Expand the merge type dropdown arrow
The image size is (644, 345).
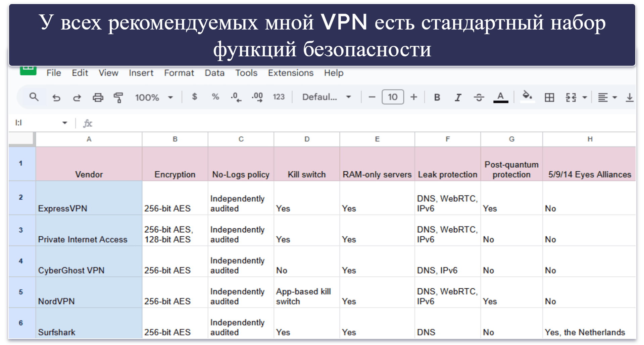pyautogui.click(x=585, y=98)
